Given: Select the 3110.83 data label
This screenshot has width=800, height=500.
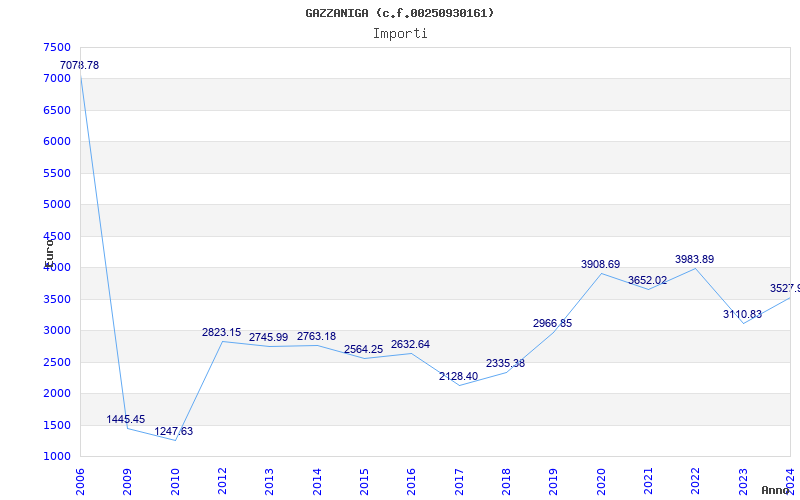Looking at the screenshot, I should [x=742, y=315].
